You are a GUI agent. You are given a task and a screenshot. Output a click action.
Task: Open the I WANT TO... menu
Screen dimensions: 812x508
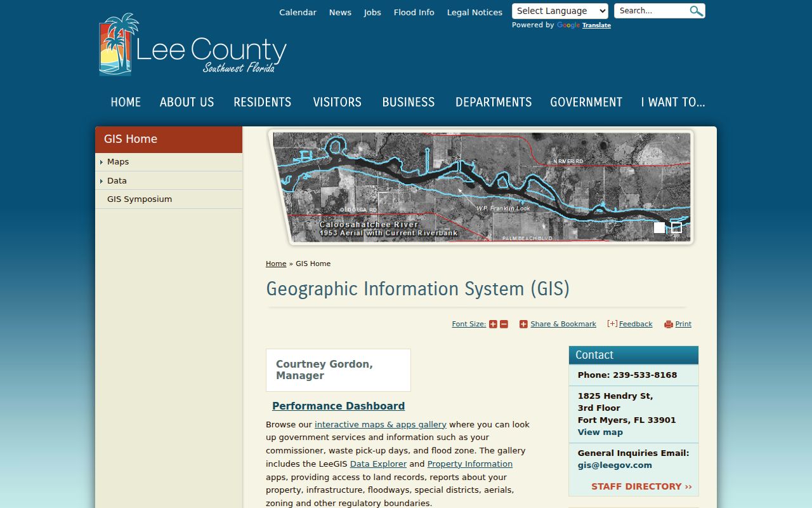point(673,102)
